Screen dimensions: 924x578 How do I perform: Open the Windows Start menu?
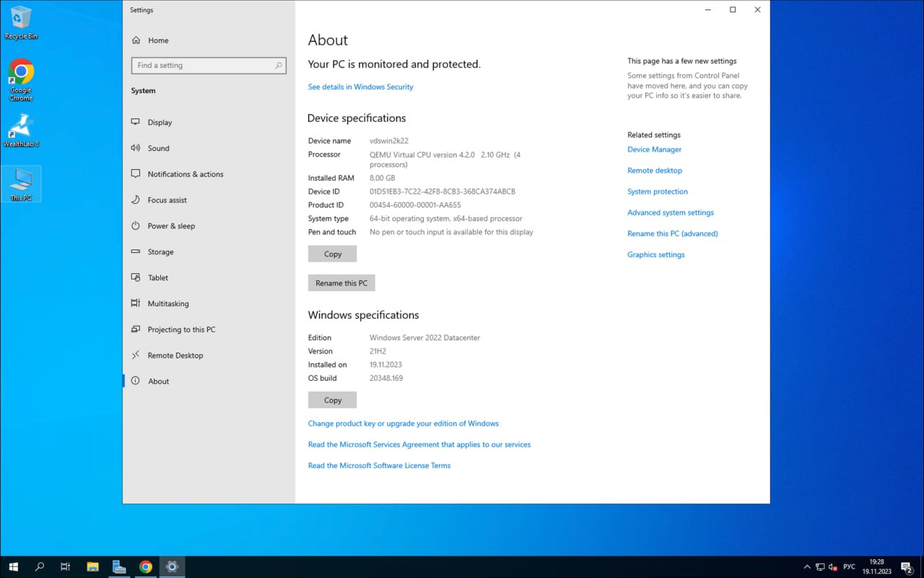pyautogui.click(x=13, y=567)
